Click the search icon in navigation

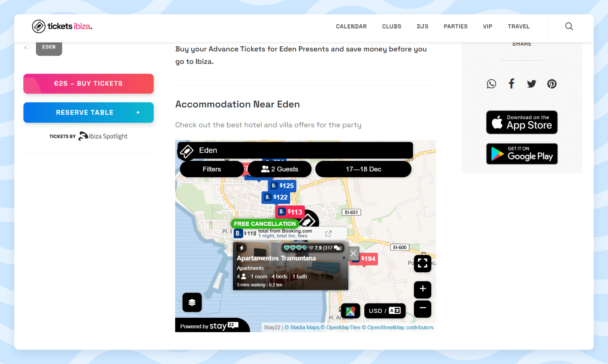click(569, 26)
